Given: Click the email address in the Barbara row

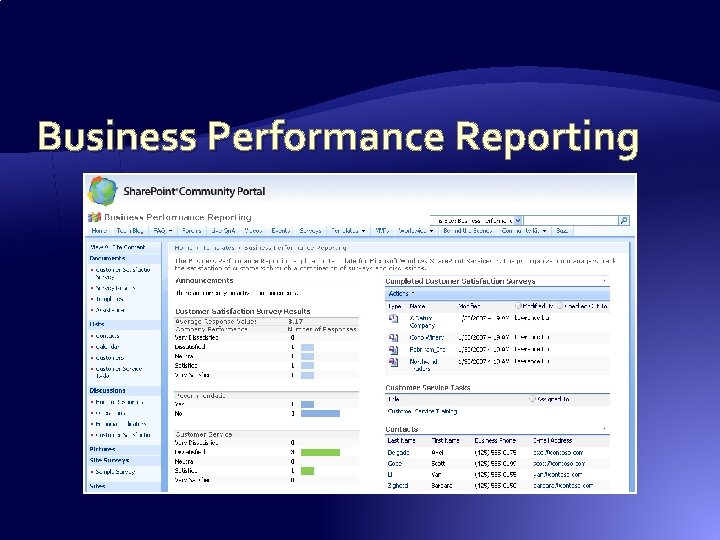Looking at the screenshot, I should click(563, 486).
